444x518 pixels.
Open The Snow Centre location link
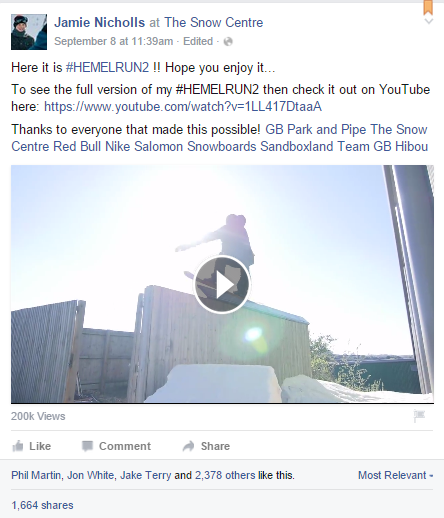tap(214, 23)
